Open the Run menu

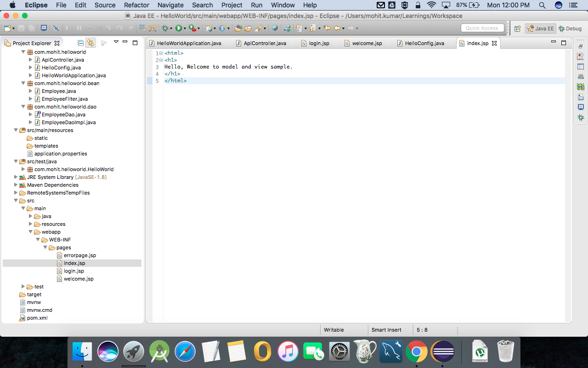(x=256, y=5)
